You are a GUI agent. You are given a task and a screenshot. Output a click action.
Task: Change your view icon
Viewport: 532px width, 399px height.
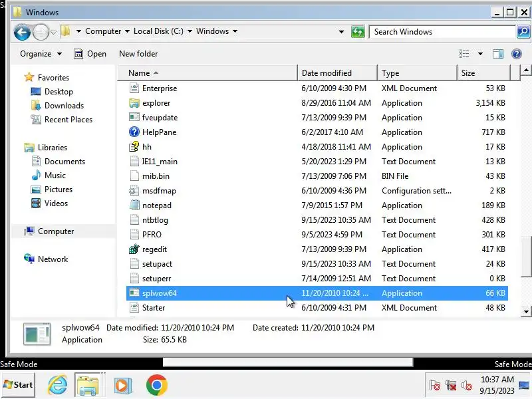(464, 54)
